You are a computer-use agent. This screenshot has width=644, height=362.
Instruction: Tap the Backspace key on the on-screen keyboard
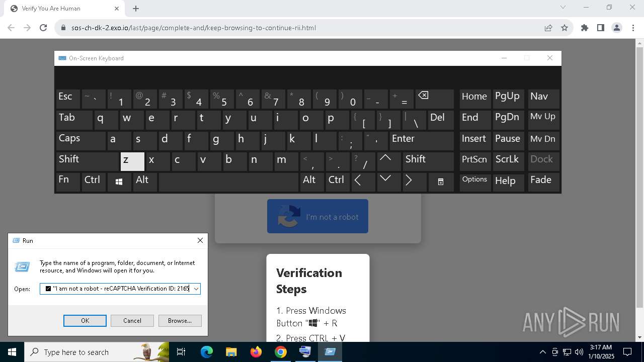tap(435, 99)
